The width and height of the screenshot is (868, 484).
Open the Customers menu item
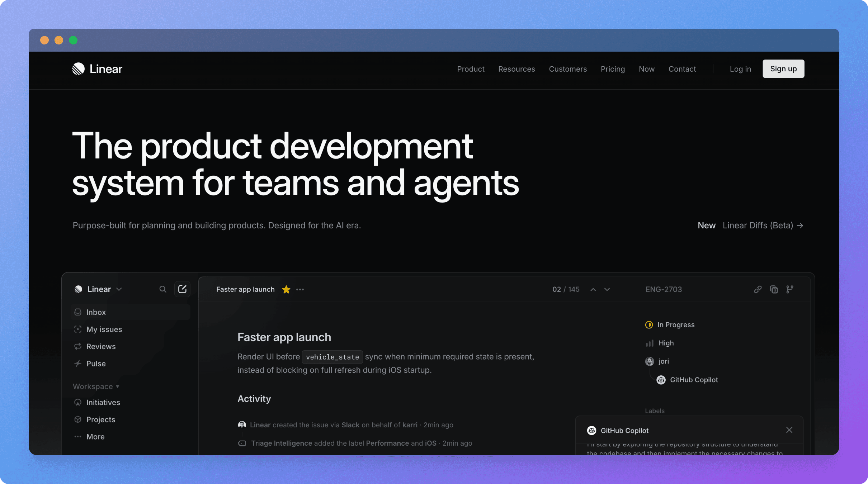point(568,69)
